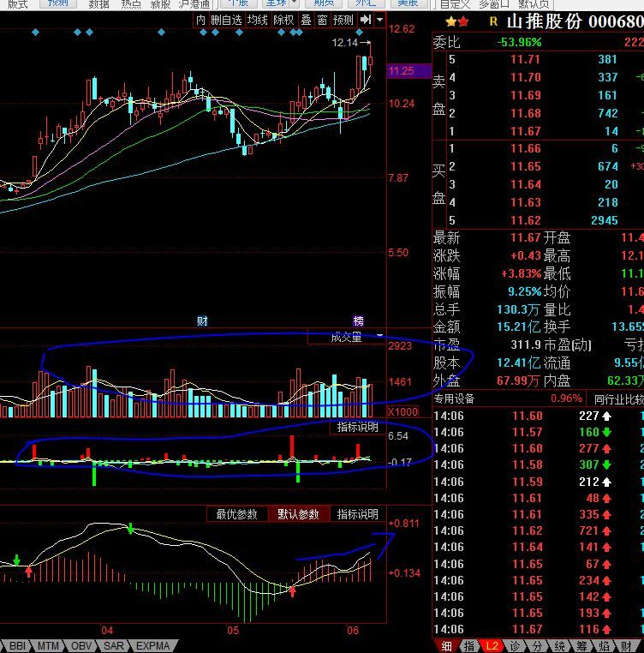Toggle 除权 ex-rights adjustment
Viewport: 644px width, 653px height.
click(283, 20)
